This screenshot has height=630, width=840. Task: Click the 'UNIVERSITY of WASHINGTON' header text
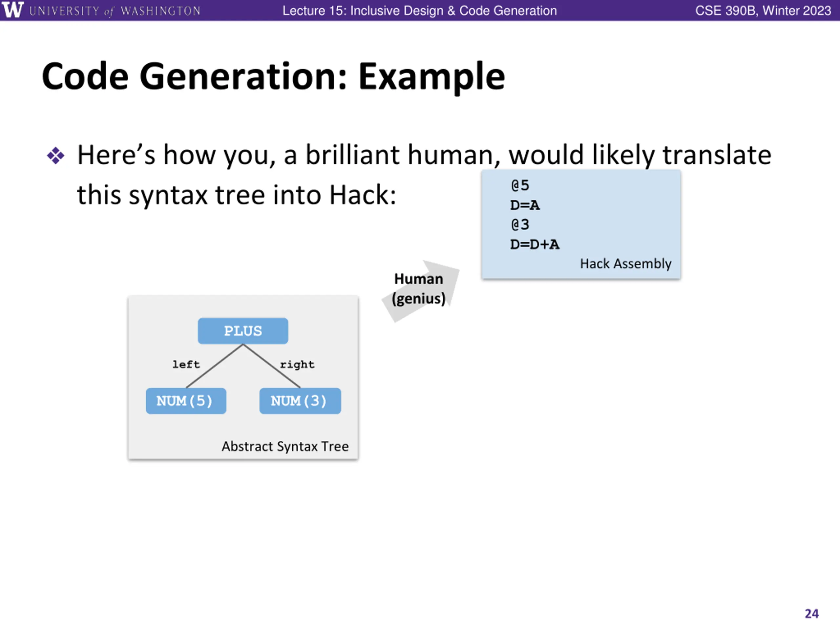click(115, 11)
